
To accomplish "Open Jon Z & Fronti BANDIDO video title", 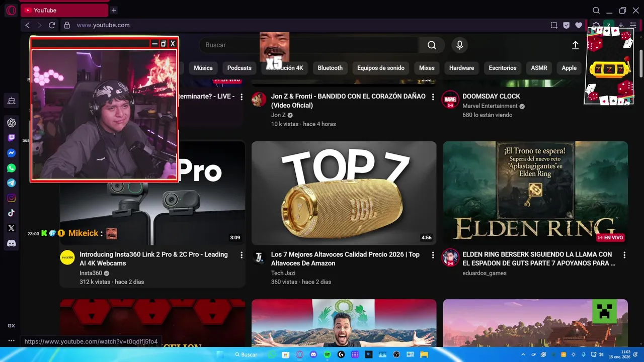I will [x=348, y=101].
